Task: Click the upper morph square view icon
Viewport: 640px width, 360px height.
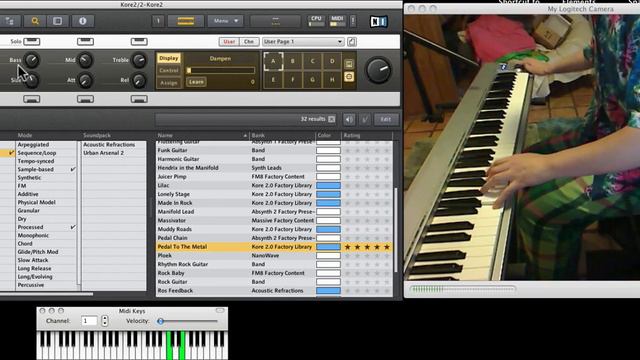Action: pos(349,64)
